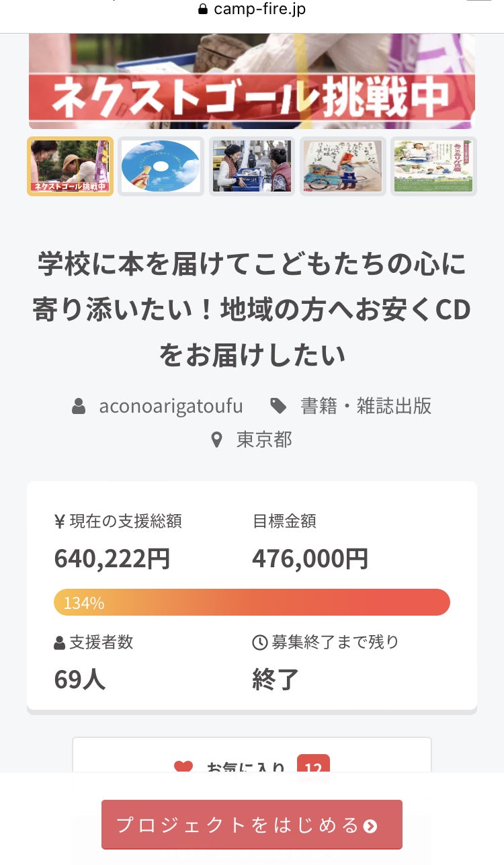Show the blue CD disc thumbnail
The image size is (504, 865).
click(161, 167)
